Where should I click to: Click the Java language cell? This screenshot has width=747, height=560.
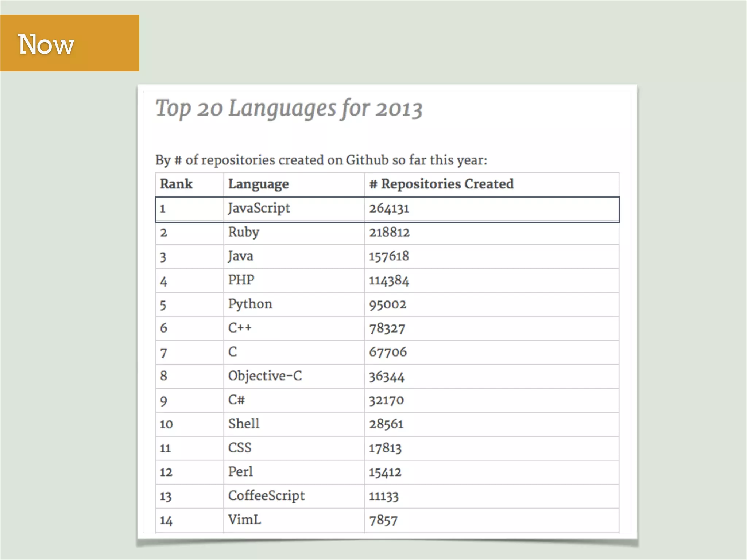240,256
